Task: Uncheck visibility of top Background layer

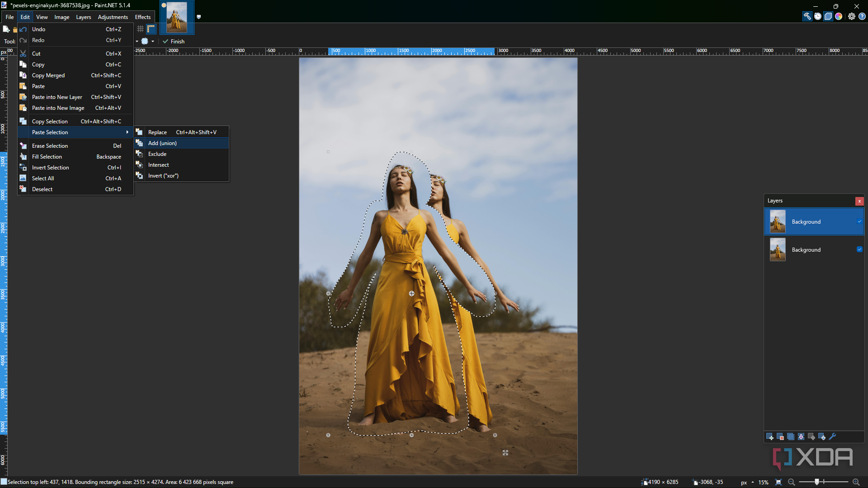Action: (x=859, y=221)
